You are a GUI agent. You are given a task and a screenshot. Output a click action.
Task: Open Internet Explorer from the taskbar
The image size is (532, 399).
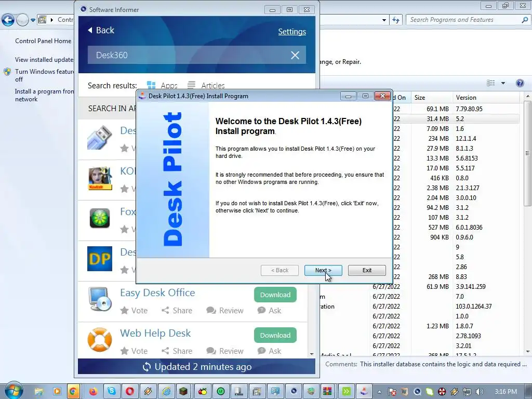tap(166, 391)
